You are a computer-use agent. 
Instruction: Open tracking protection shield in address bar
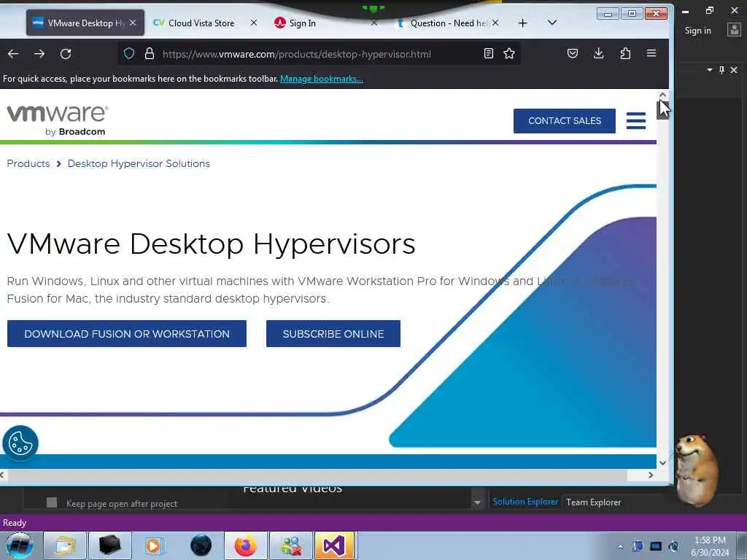129,53
